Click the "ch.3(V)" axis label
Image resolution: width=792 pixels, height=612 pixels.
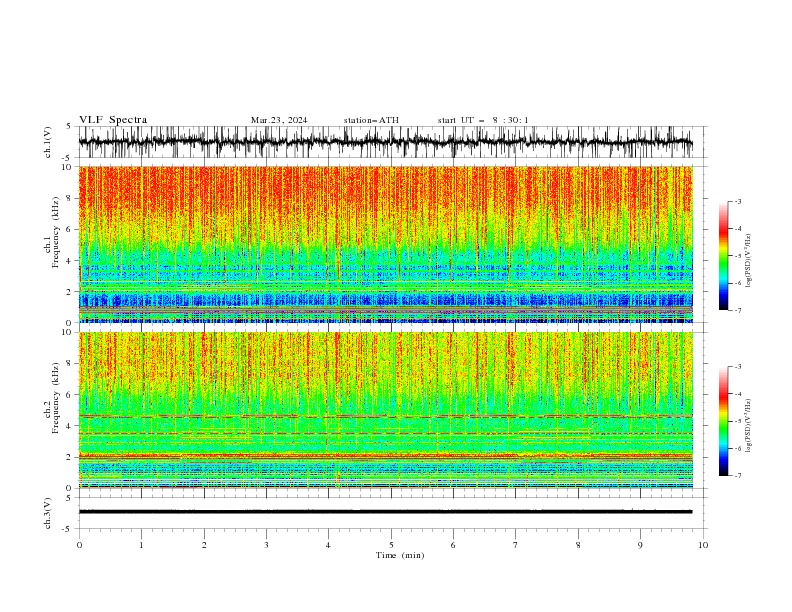[48, 513]
